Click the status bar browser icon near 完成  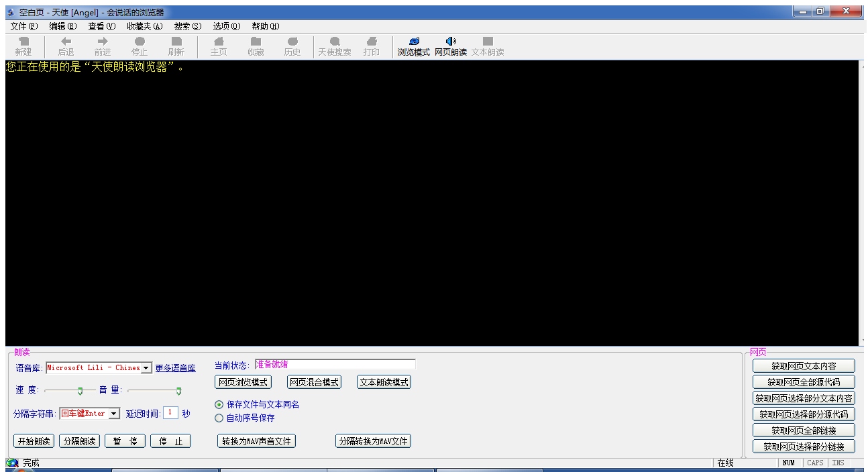[x=12, y=463]
